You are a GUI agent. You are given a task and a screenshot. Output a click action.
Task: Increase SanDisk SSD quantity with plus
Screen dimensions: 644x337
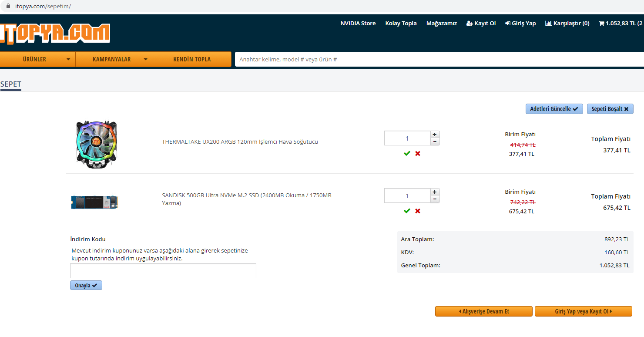[435, 192]
